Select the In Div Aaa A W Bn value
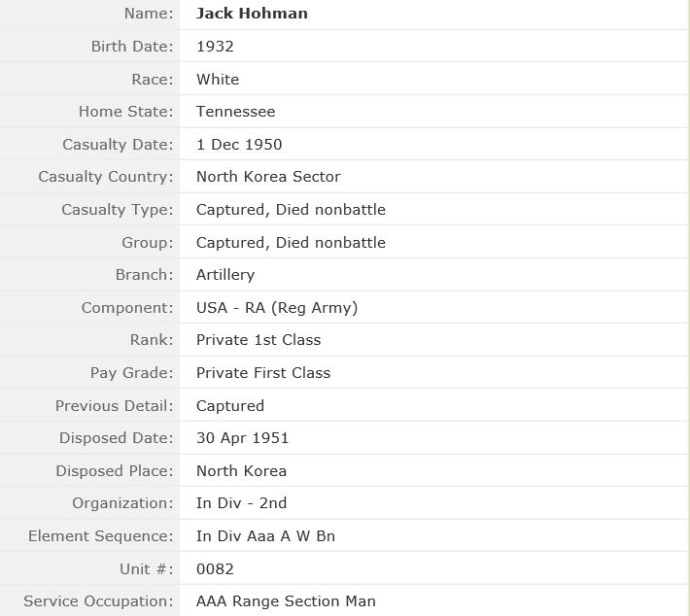 pyautogui.click(x=265, y=536)
